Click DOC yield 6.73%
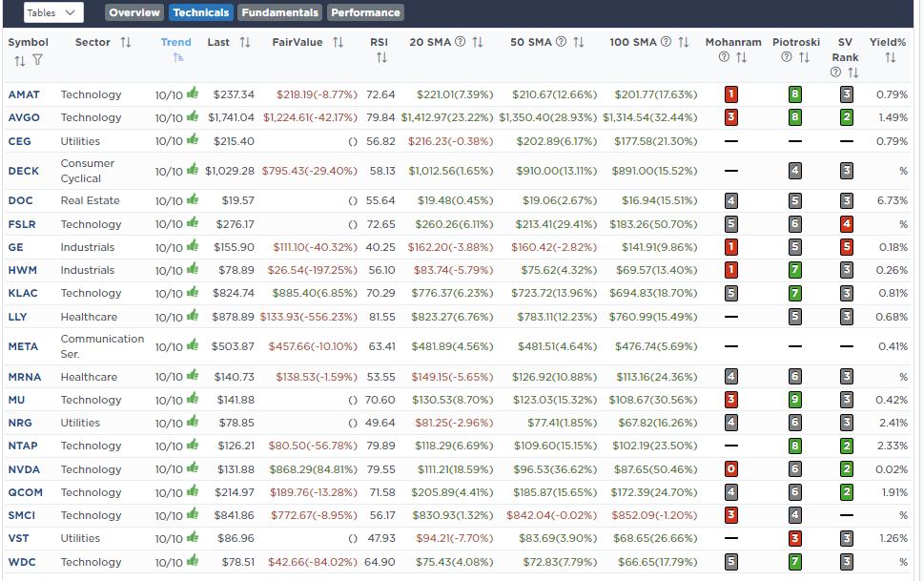924x581 pixels. click(x=893, y=201)
